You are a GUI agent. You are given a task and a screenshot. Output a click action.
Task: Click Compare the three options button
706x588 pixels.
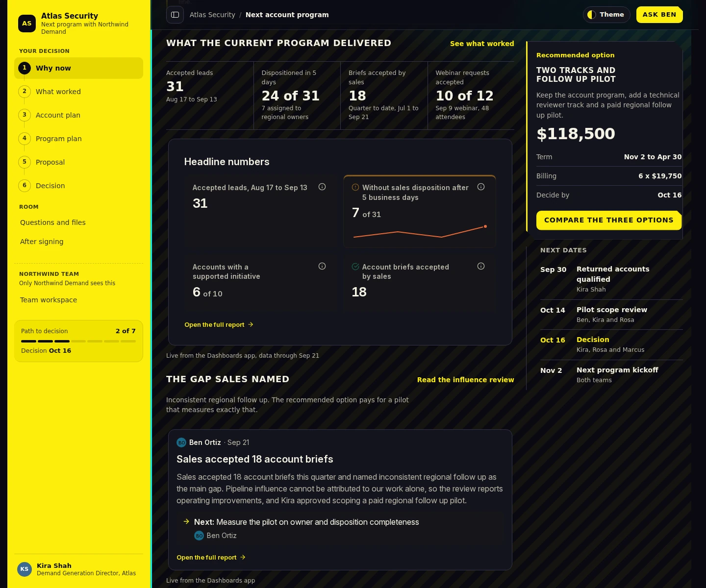pos(609,220)
